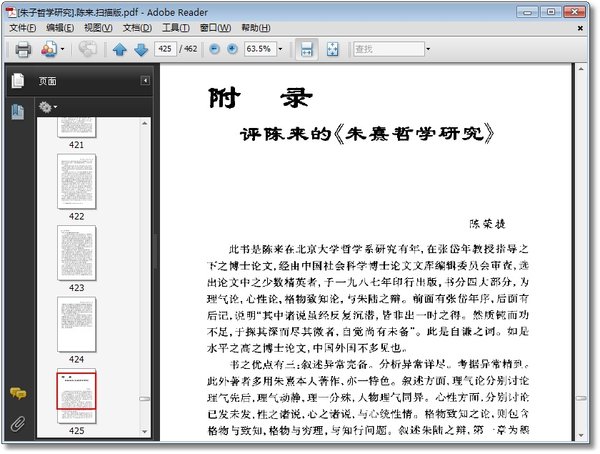Open the 窗口(W) menu
This screenshot has height=454, width=600.
point(215,28)
